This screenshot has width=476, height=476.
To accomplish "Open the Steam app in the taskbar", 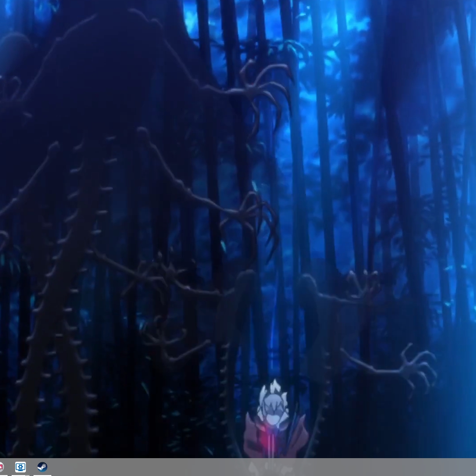I will pyautogui.click(x=42, y=467).
